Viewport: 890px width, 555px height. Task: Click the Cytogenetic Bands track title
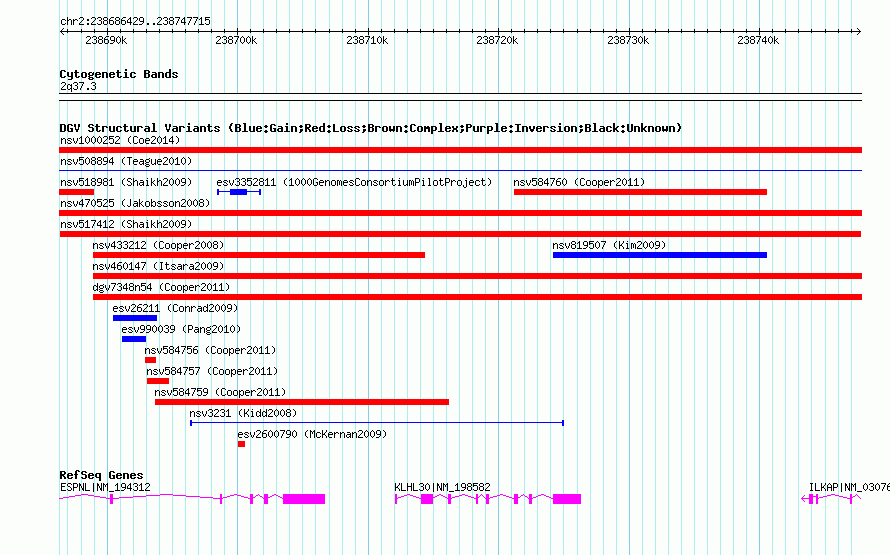tap(119, 74)
